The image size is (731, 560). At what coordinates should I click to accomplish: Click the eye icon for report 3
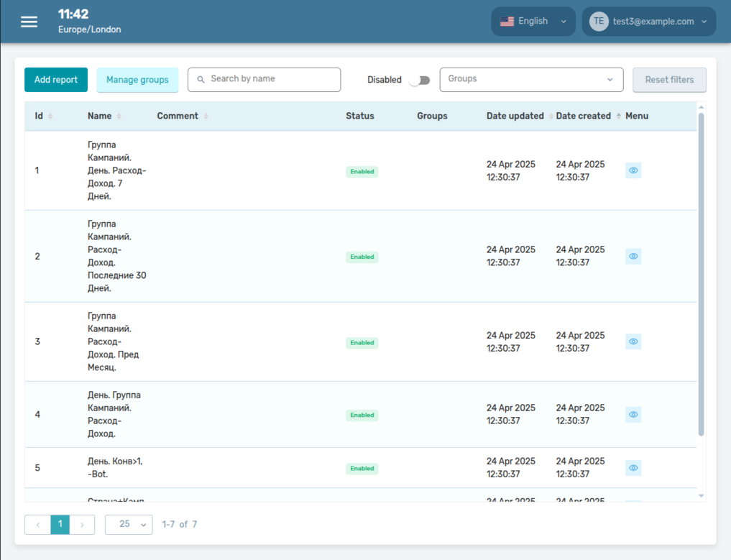tap(633, 342)
